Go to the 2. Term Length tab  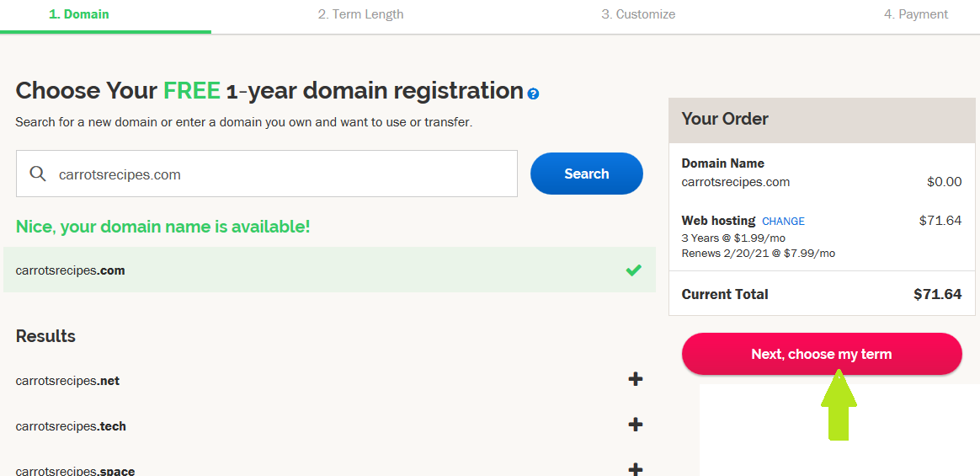point(360,14)
